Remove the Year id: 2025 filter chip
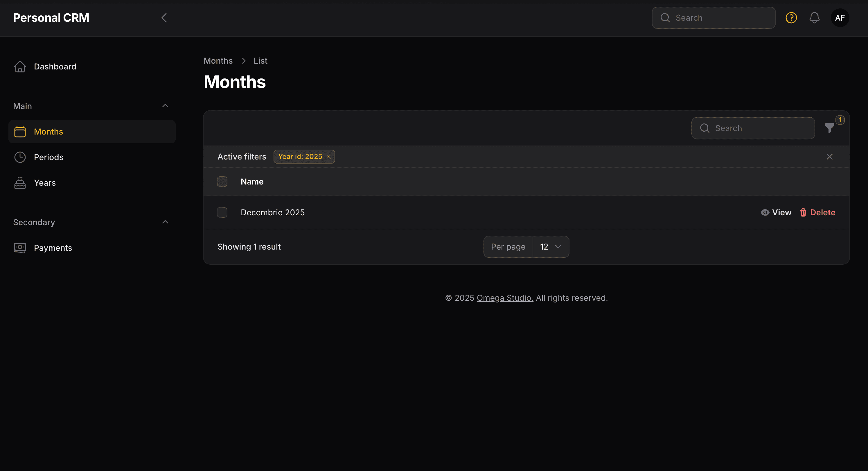The image size is (868, 471). point(328,156)
